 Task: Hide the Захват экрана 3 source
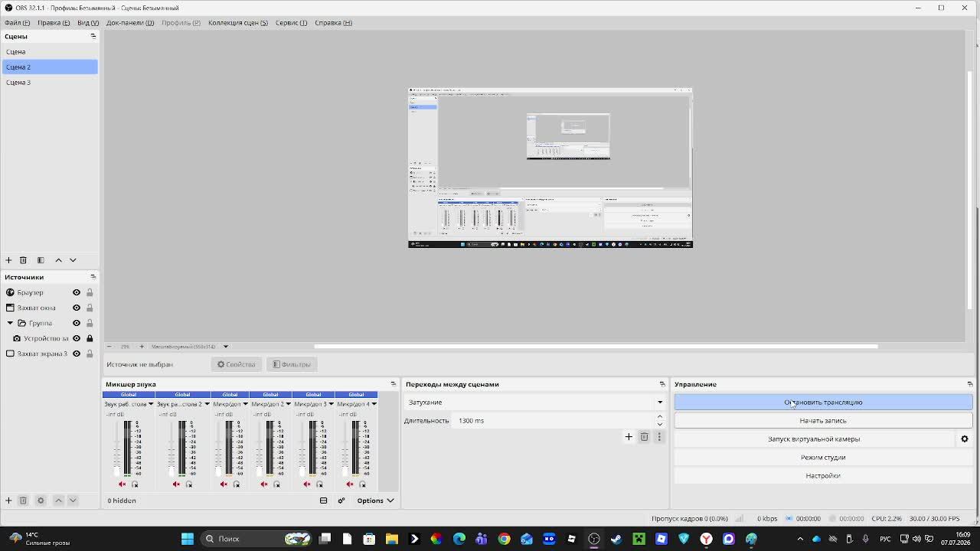tap(77, 354)
